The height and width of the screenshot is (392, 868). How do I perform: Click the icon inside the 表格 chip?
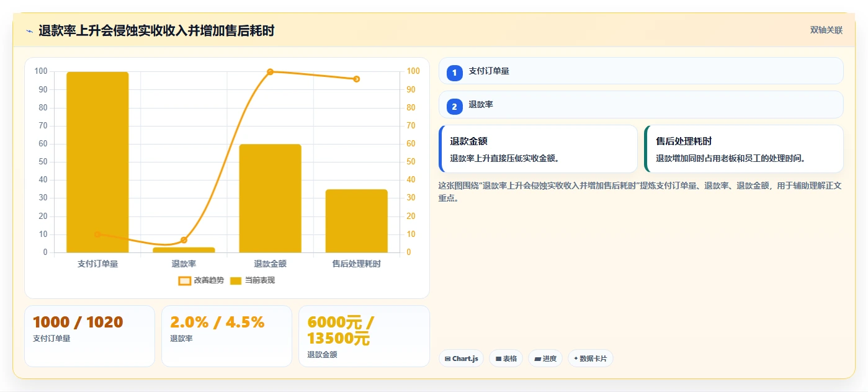tap(498, 359)
